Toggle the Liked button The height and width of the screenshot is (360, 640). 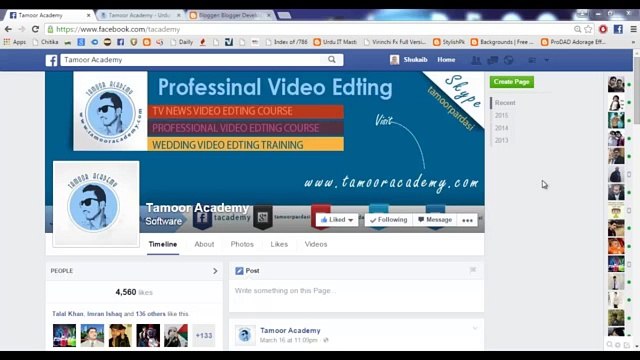click(337, 220)
